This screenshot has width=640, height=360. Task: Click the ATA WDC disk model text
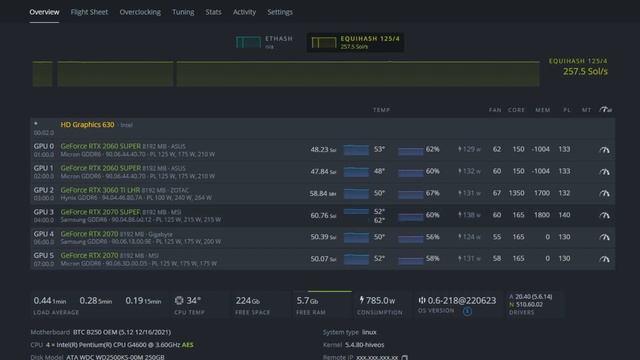point(116,357)
